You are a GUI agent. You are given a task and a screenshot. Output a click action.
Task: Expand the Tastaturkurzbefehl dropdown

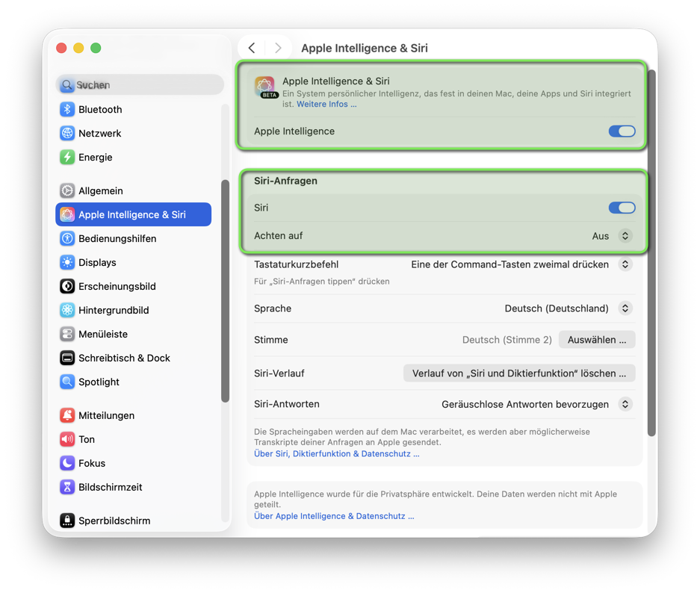click(625, 264)
